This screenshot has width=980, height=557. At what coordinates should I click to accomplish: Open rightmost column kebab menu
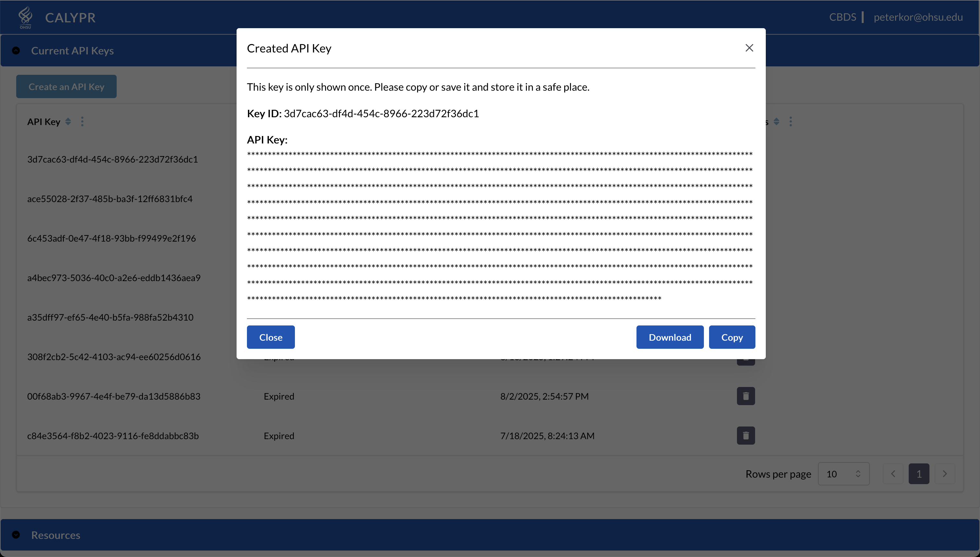coord(790,122)
